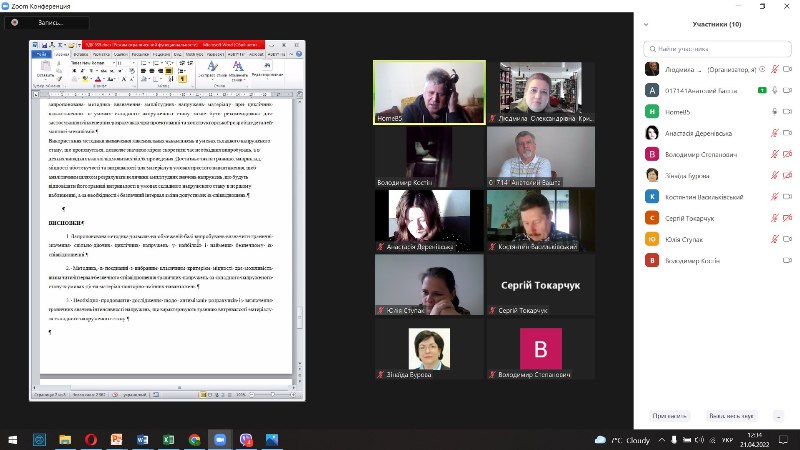
Task: Open the font name dropdown in Word
Action: pyautogui.click(x=114, y=63)
